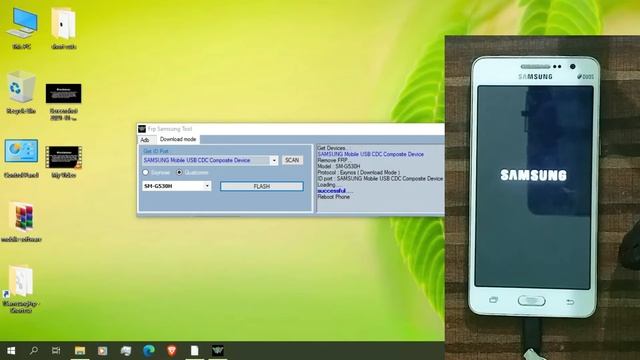Switch to the Adb tab
640x360 pixels.
click(x=145, y=140)
